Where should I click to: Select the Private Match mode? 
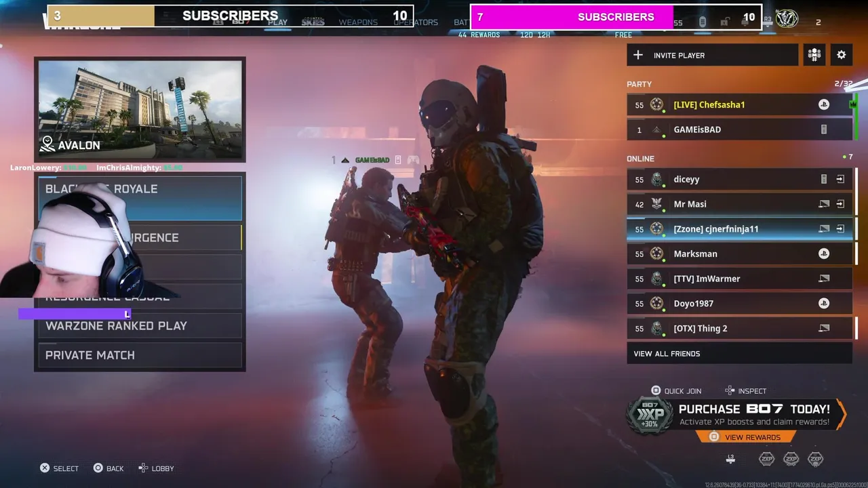click(140, 355)
